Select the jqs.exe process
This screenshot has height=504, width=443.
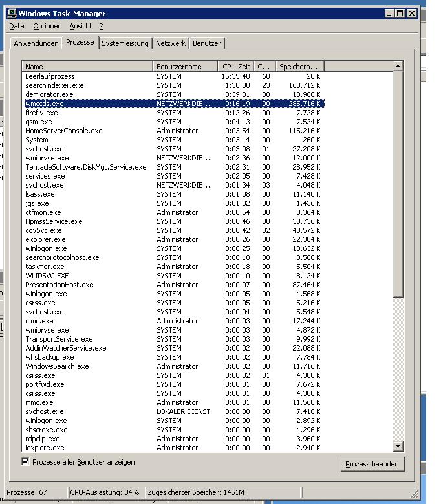tap(174, 203)
